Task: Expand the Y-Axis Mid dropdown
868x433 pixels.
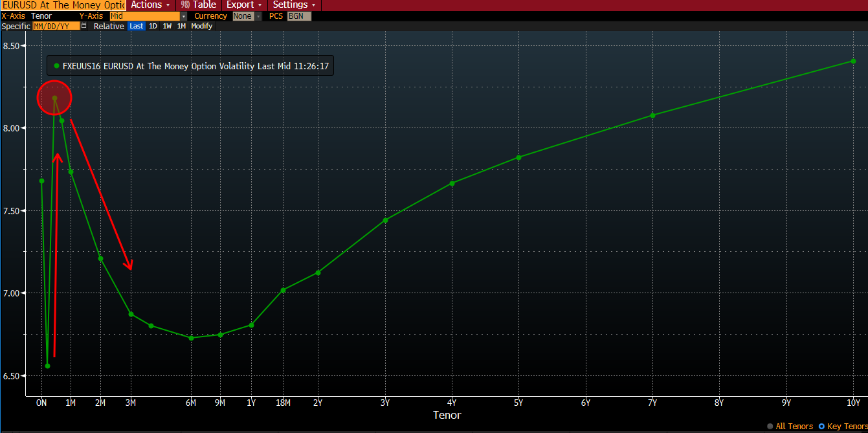Action: [x=184, y=16]
